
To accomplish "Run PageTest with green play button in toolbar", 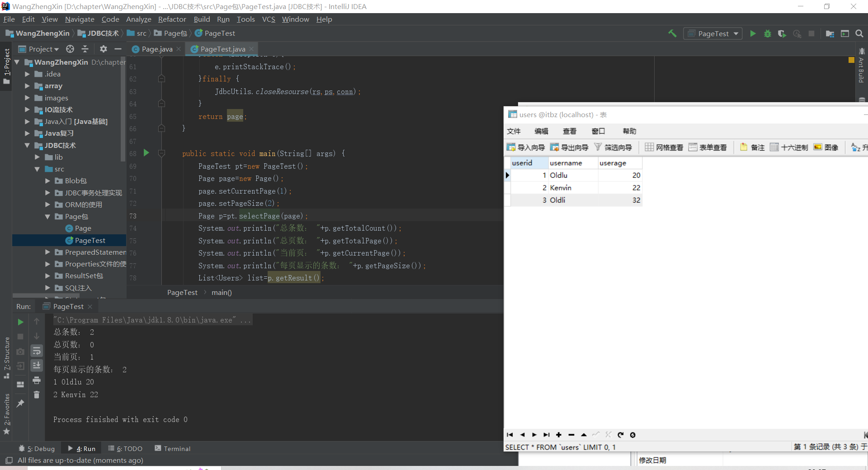I will coord(753,33).
